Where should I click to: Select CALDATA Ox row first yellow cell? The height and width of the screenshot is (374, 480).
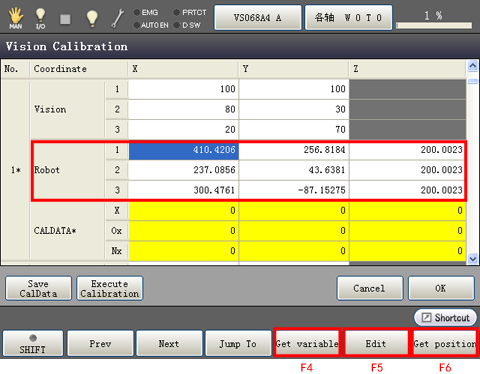[183, 231]
